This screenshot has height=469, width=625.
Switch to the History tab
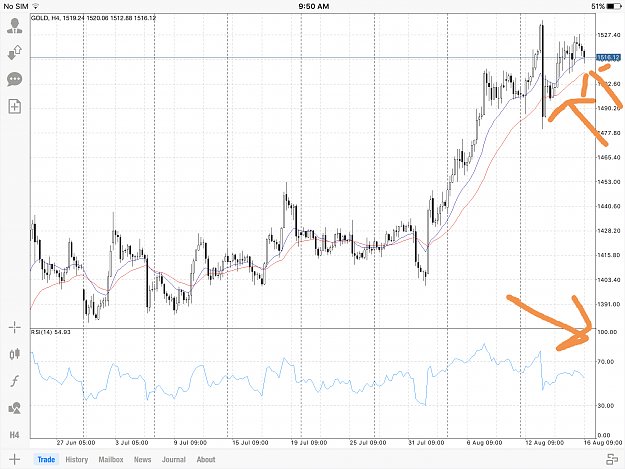pos(77,459)
